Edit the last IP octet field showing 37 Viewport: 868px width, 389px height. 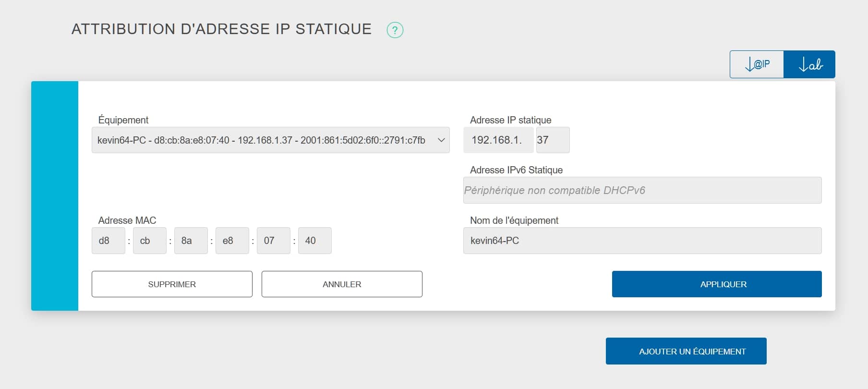pyautogui.click(x=553, y=140)
